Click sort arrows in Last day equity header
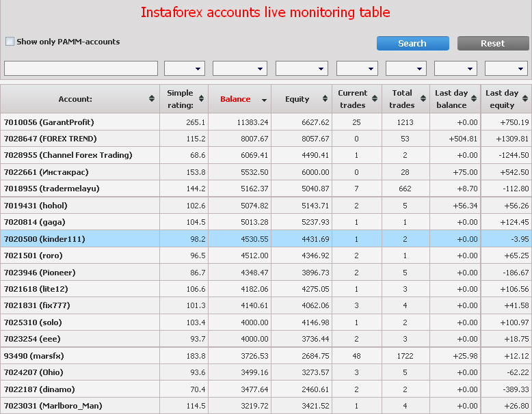Viewport: 532px width, 414px height. pos(524,99)
